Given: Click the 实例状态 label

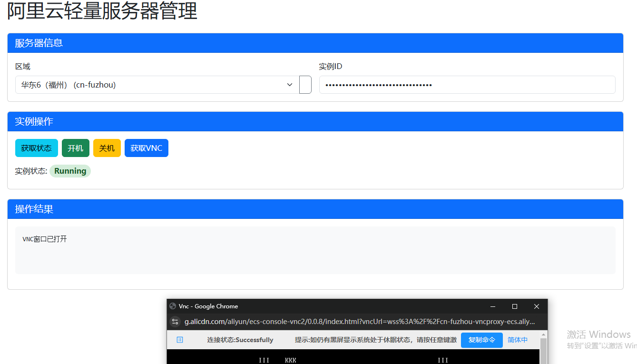Looking at the screenshot, I should pyautogui.click(x=31, y=171).
